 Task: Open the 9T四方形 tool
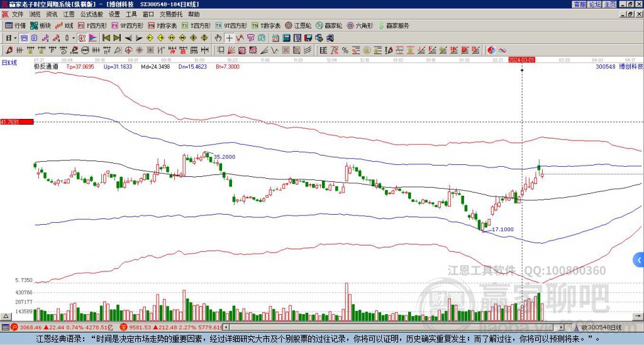pyautogui.click(x=231, y=25)
